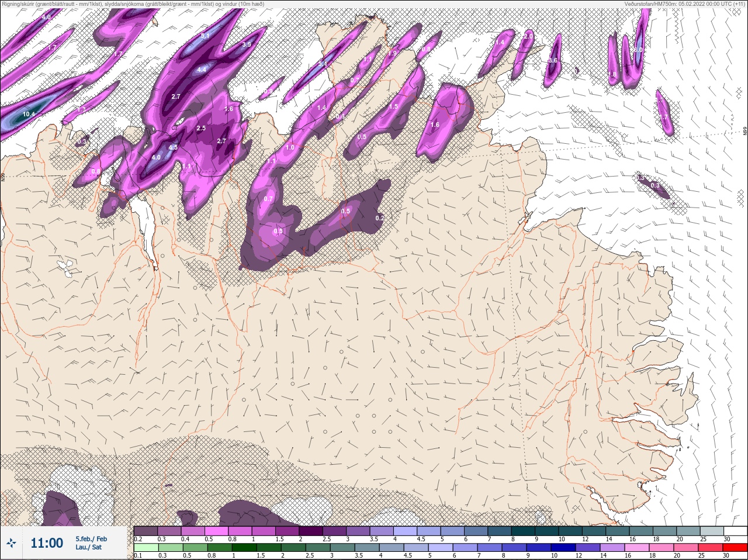
Task: Click the weekday text 'Lau./ Sat'
Action: [x=88, y=548]
